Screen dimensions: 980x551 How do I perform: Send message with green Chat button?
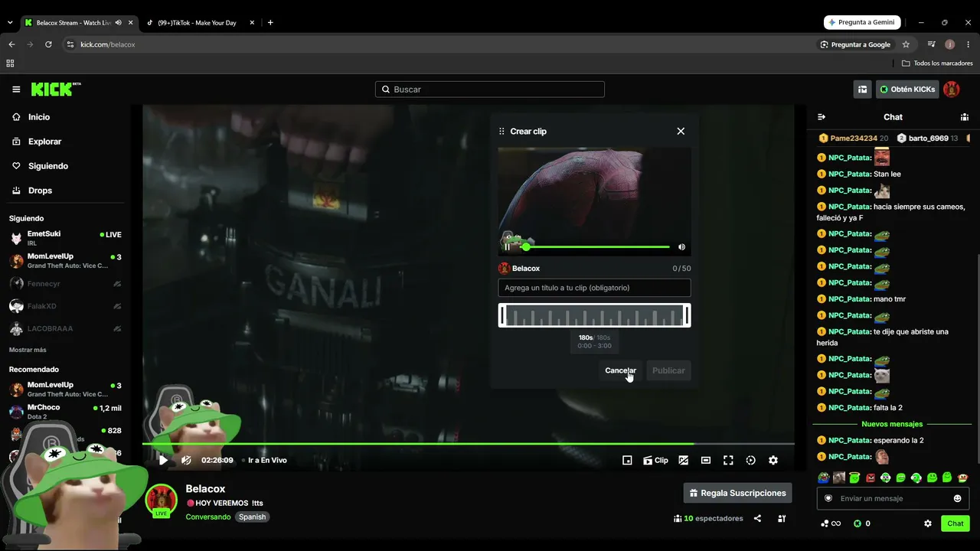(x=955, y=523)
